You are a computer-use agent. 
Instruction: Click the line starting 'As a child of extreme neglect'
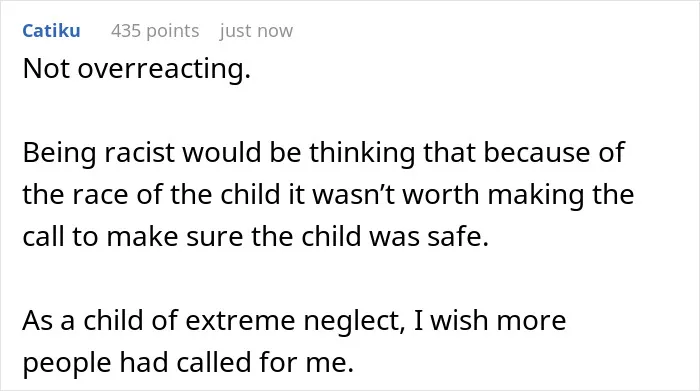tap(294, 320)
